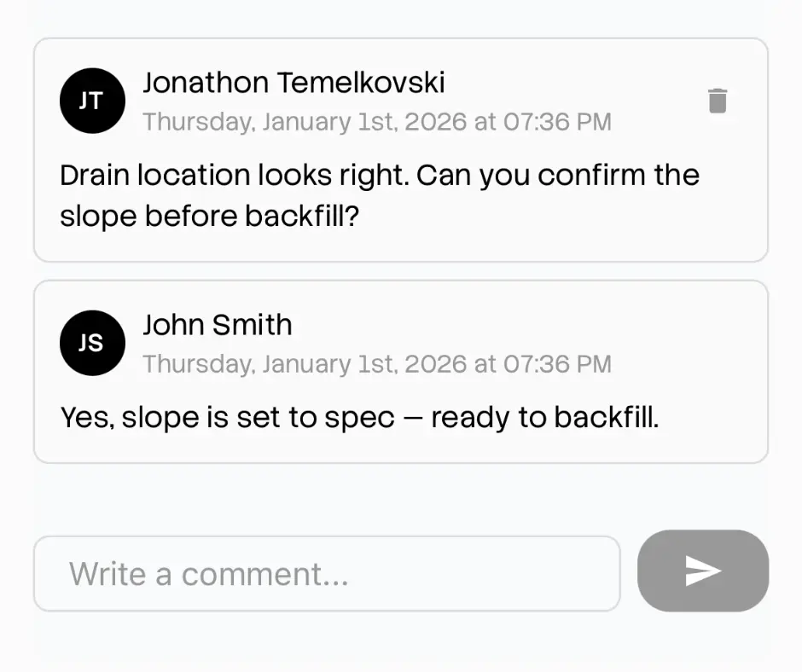
Task: Click the timestamp under John Smith
Action: (376, 364)
